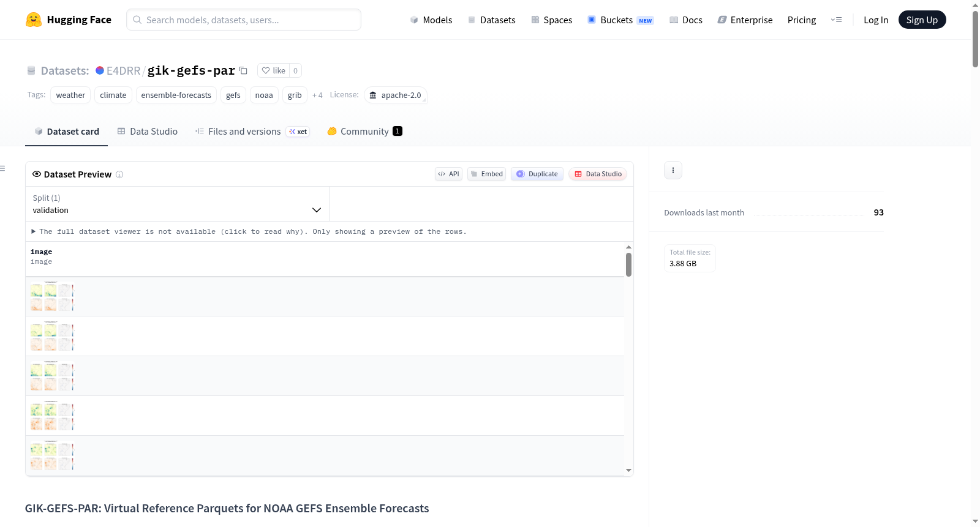Viewport: 980px width, 527px height.
Task: Open Docs in top navigation
Action: (686, 20)
